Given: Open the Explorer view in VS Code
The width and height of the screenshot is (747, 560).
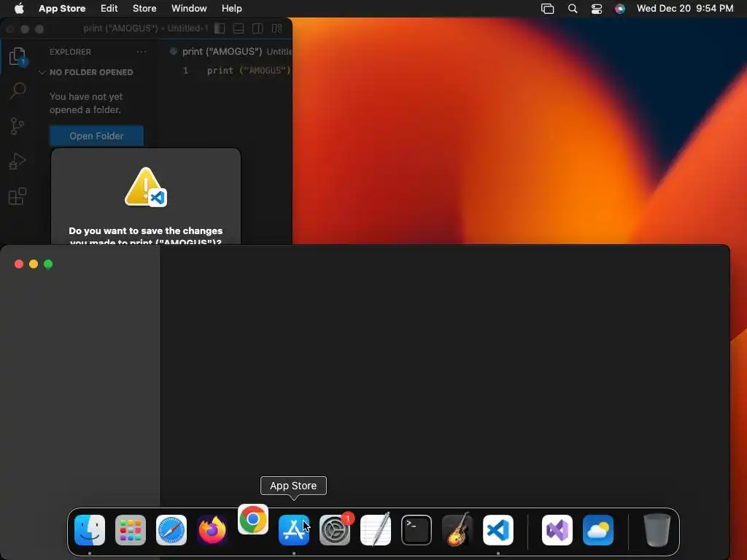Looking at the screenshot, I should (18, 57).
